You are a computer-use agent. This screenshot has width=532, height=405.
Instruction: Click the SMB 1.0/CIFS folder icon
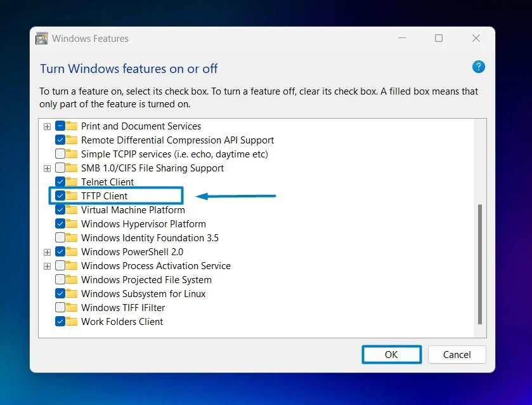coord(72,168)
